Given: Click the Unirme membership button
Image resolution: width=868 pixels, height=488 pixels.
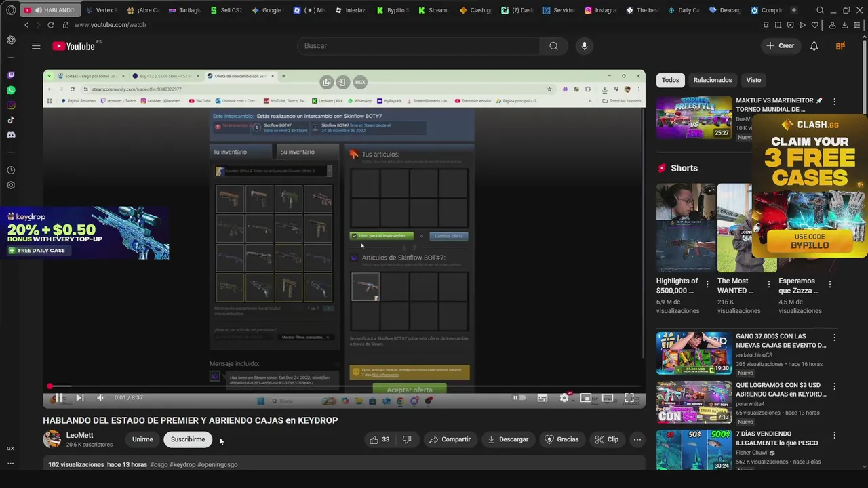Looking at the screenshot, I should (x=142, y=439).
